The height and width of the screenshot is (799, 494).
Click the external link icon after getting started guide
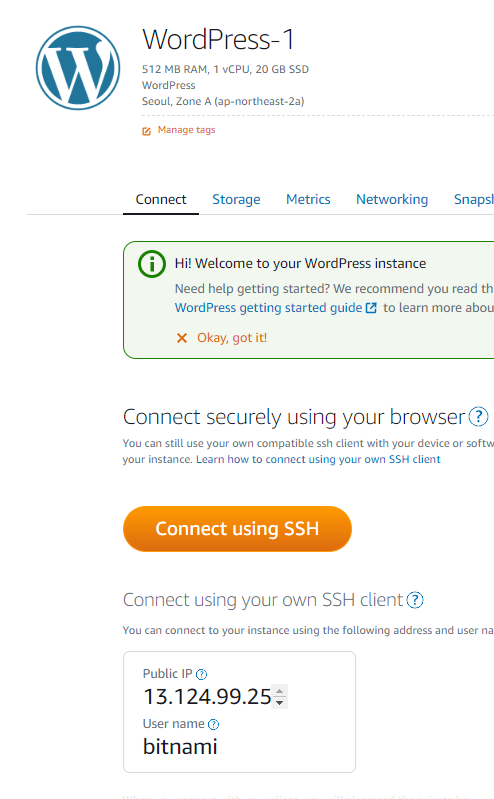point(372,308)
